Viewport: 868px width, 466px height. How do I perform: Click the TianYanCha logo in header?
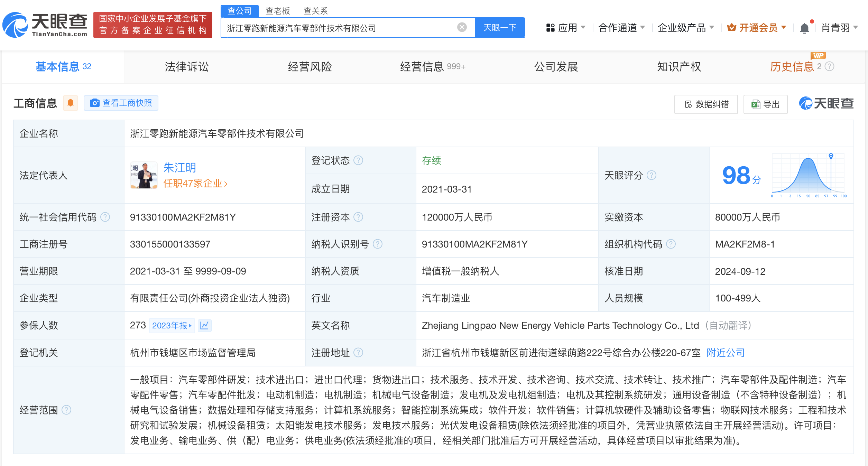pyautogui.click(x=45, y=25)
